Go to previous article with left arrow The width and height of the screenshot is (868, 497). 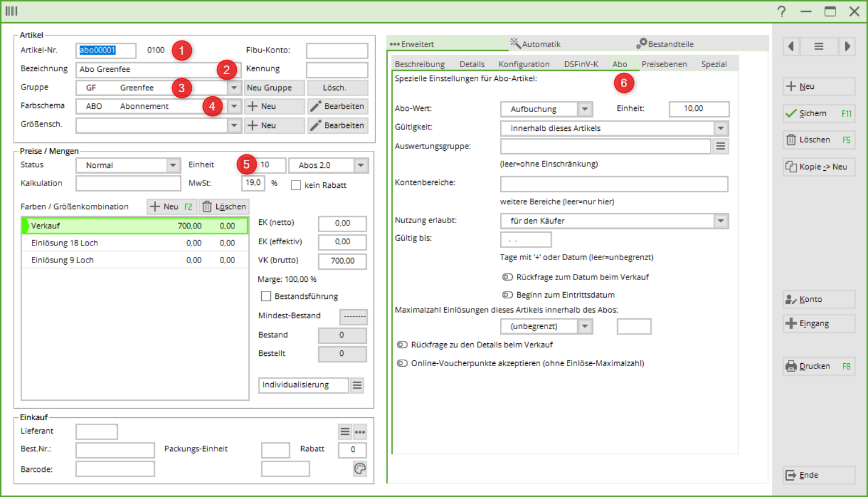pos(791,47)
